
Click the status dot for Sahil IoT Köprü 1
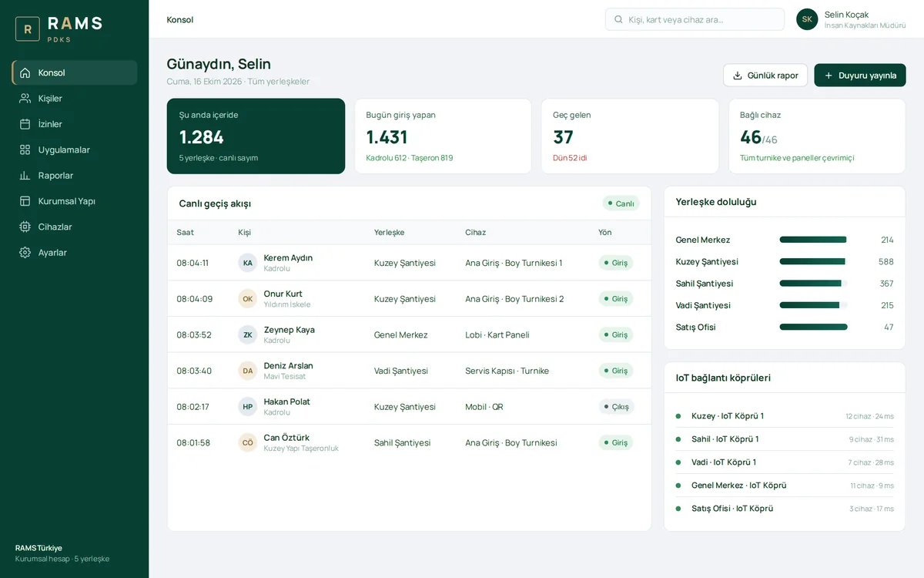point(678,439)
